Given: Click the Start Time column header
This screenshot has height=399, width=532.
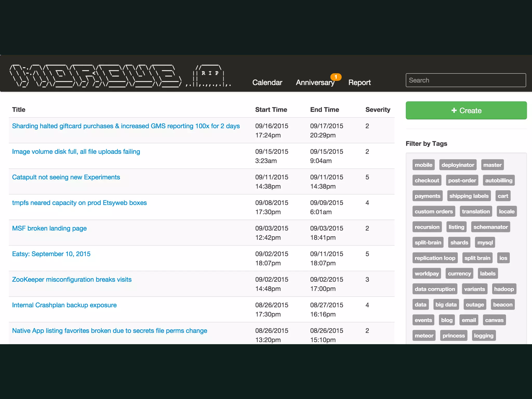Looking at the screenshot, I should (271, 110).
